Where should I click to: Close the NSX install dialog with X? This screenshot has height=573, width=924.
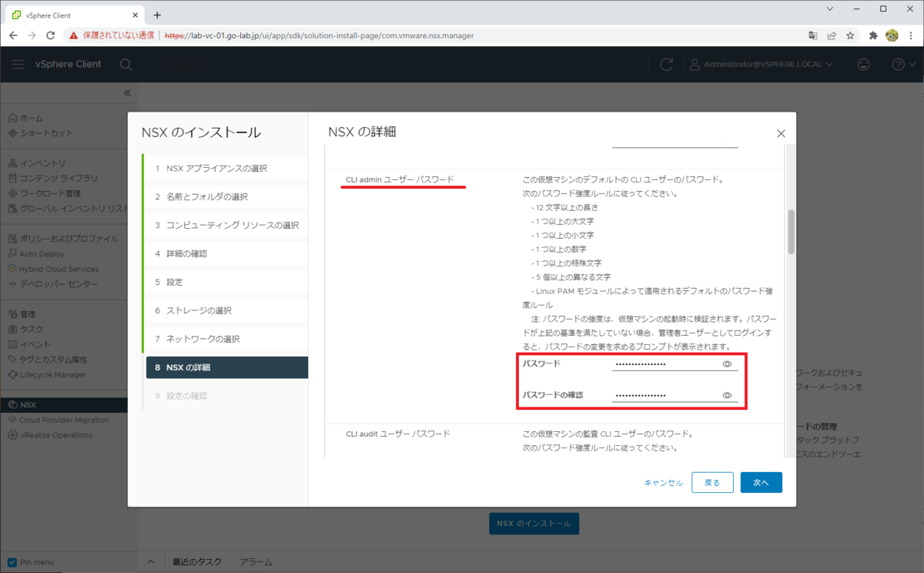click(x=781, y=133)
